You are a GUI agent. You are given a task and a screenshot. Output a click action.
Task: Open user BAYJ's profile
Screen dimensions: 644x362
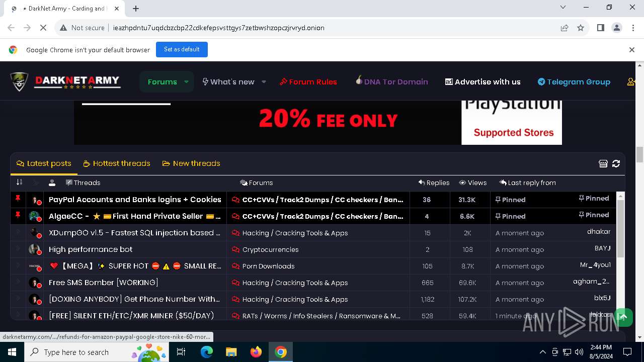tap(603, 248)
